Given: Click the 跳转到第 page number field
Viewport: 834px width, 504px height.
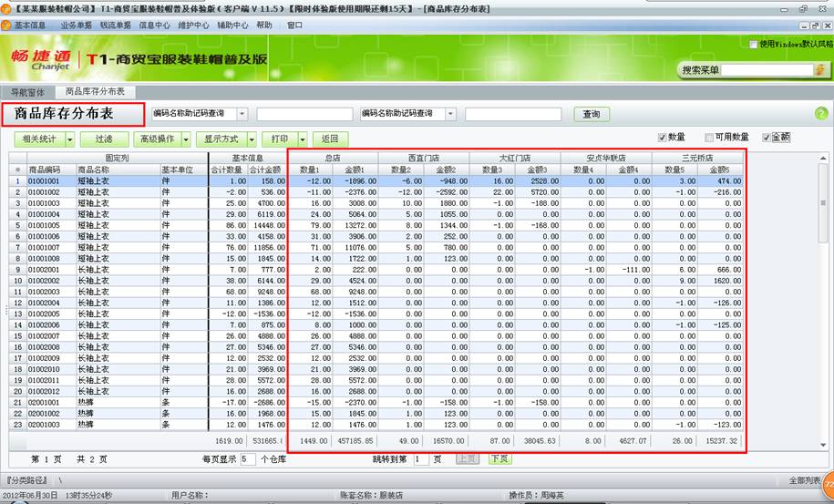Looking at the screenshot, I should tap(421, 458).
